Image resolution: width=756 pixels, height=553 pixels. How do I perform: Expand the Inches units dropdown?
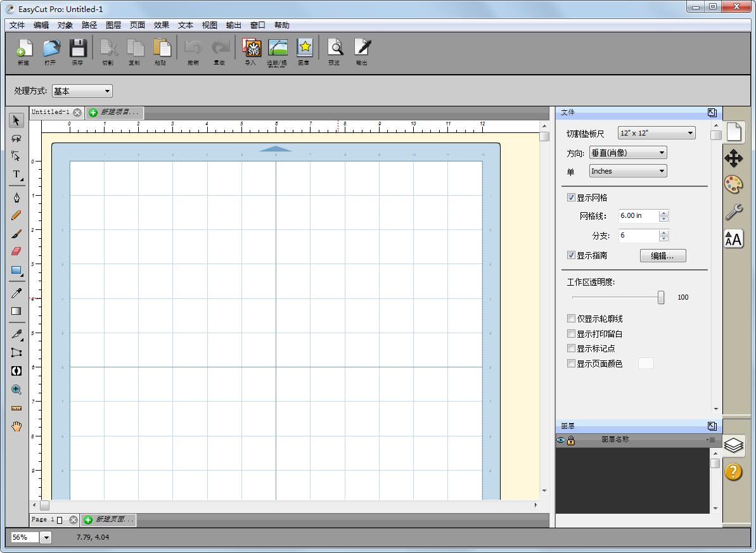[628, 171]
